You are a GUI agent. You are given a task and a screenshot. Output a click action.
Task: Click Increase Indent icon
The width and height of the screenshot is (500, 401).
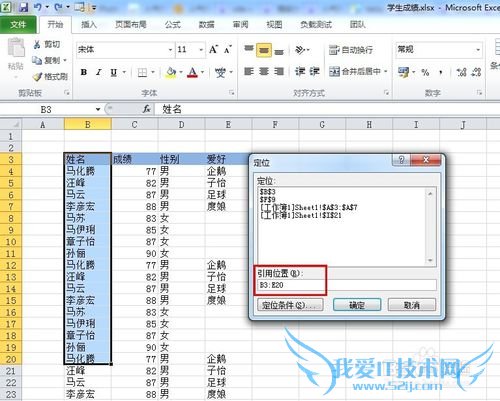314,71
